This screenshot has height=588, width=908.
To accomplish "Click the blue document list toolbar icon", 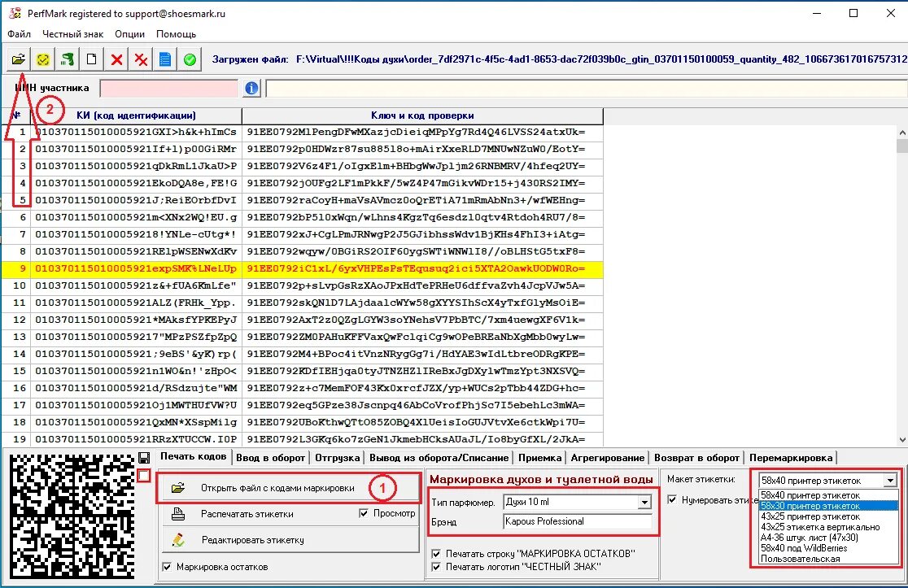I will coord(165,59).
